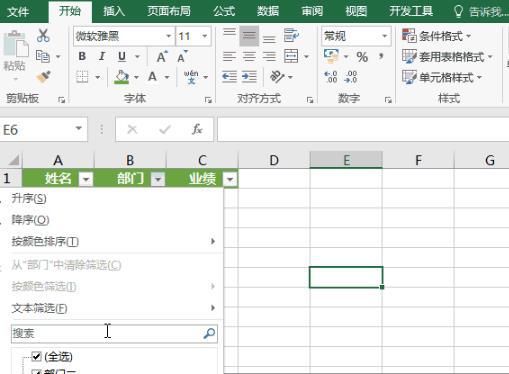This screenshot has width=509, height=374.
Task: Select column D header
Action: pos(274,160)
